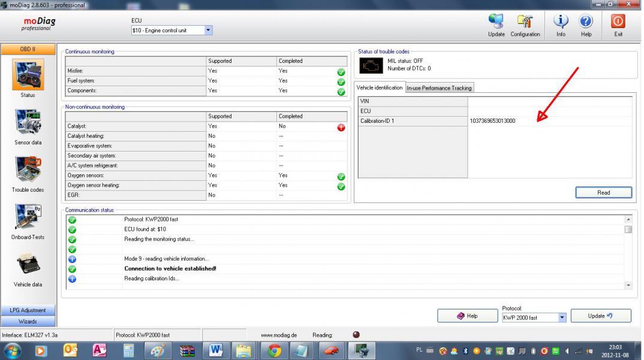Click green check in Oxygen sensors row
The image size is (644, 360).
tap(341, 177)
